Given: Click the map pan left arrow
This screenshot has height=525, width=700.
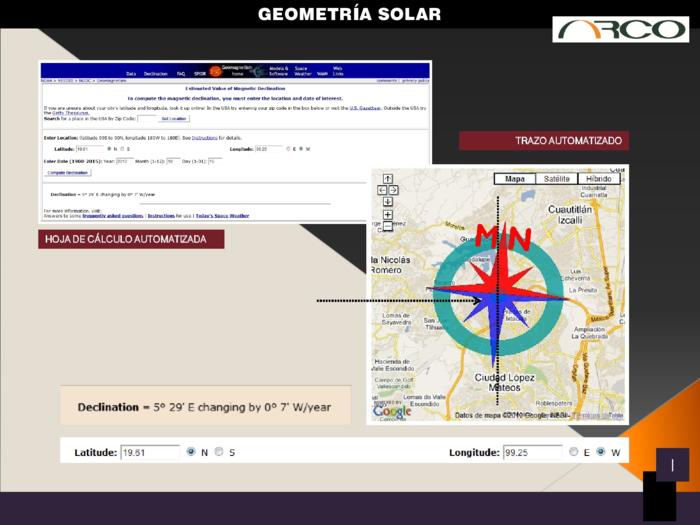Looking at the screenshot, I should point(381,190).
